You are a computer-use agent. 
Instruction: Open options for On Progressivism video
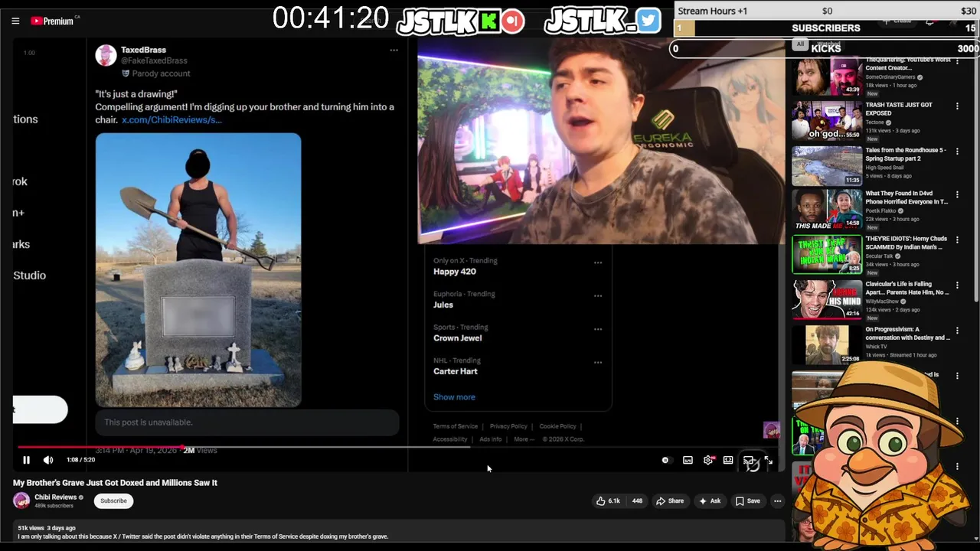pos(957,331)
